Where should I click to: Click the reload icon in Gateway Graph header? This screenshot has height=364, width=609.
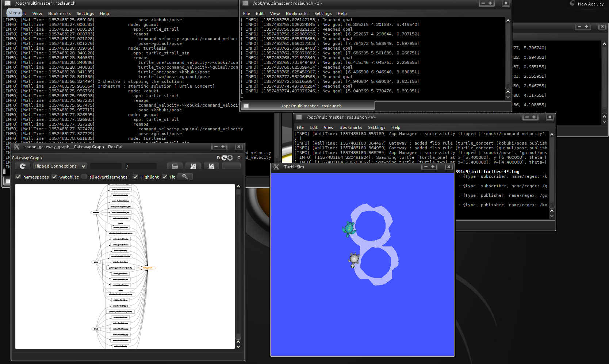(224, 158)
